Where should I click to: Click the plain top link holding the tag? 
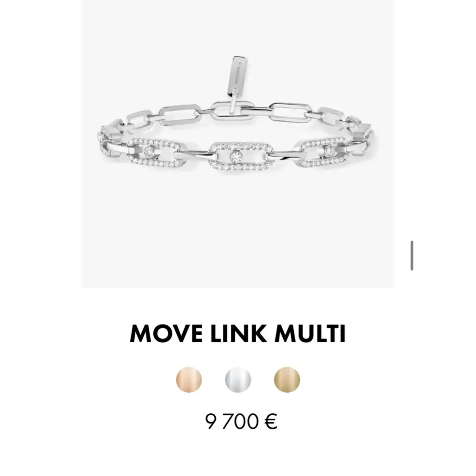pyautogui.click(x=233, y=111)
